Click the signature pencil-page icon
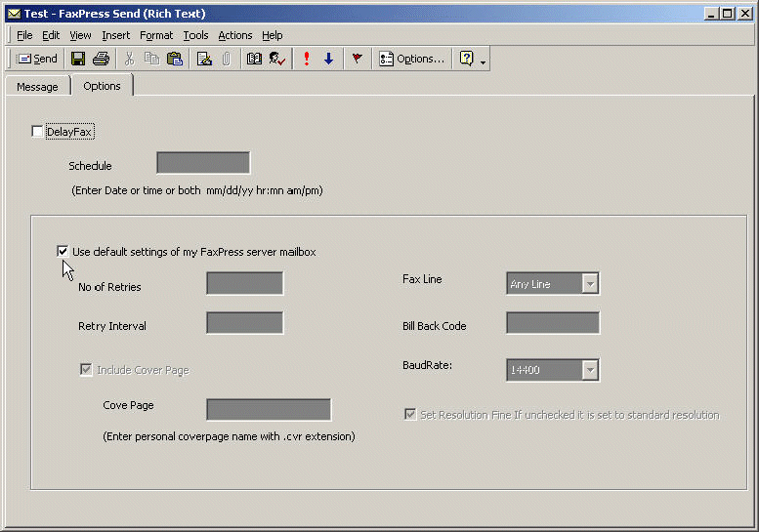Viewport: 759px width, 532px height. (204, 59)
